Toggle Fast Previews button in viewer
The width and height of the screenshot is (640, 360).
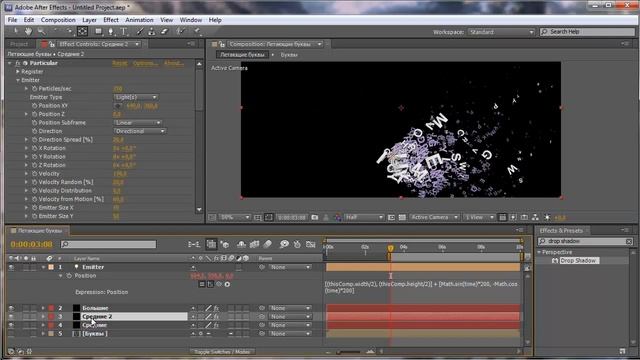click(513, 218)
